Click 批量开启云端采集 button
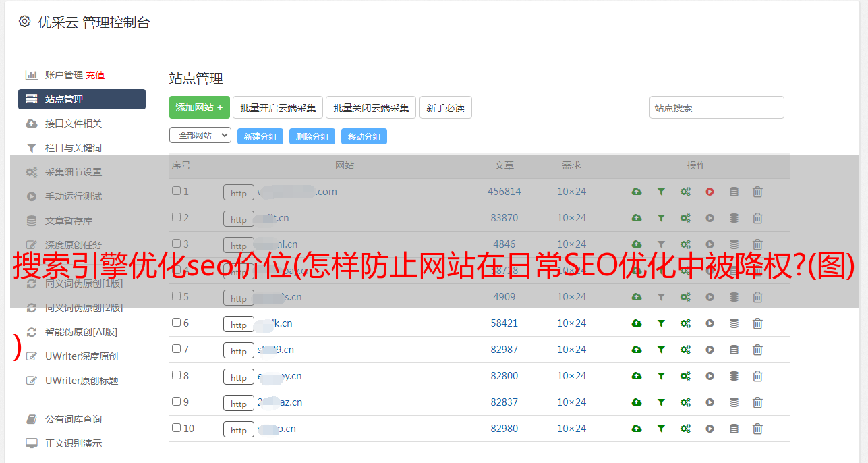This screenshot has width=868, height=463. coord(278,107)
